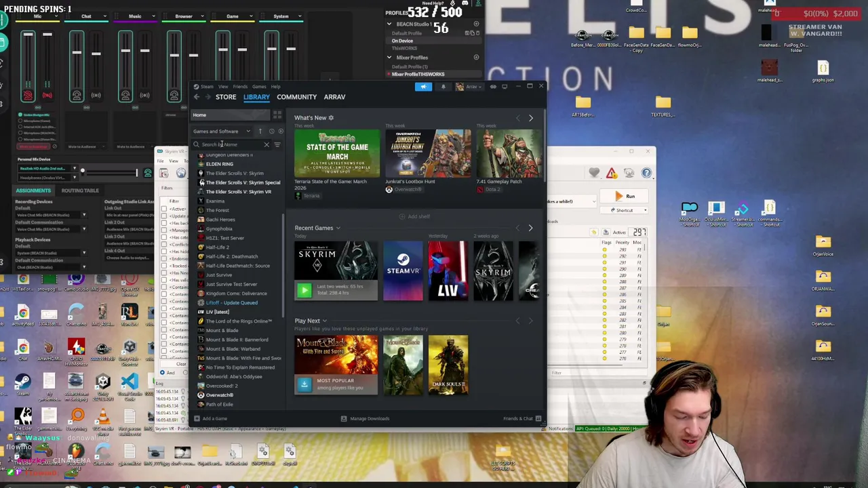This screenshot has width=868, height=488.
Task: Open System channel dropdown in BEACN
Action: click(x=300, y=16)
